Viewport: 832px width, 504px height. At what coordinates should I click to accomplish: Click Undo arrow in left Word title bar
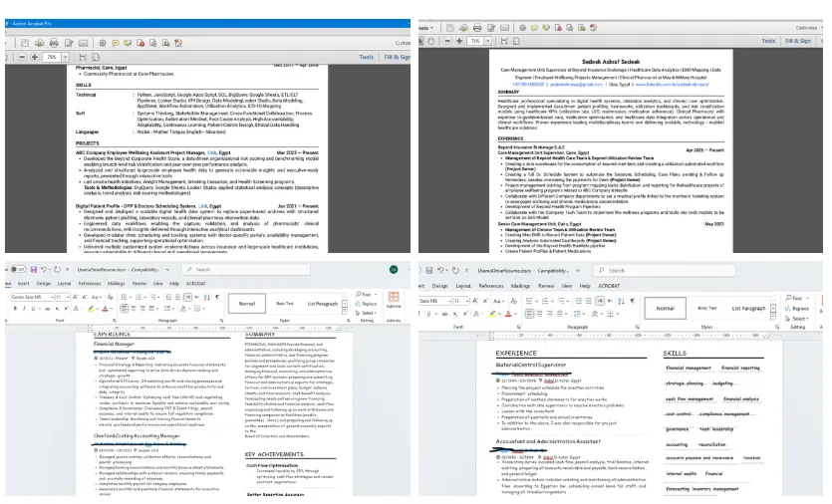[x=45, y=270]
